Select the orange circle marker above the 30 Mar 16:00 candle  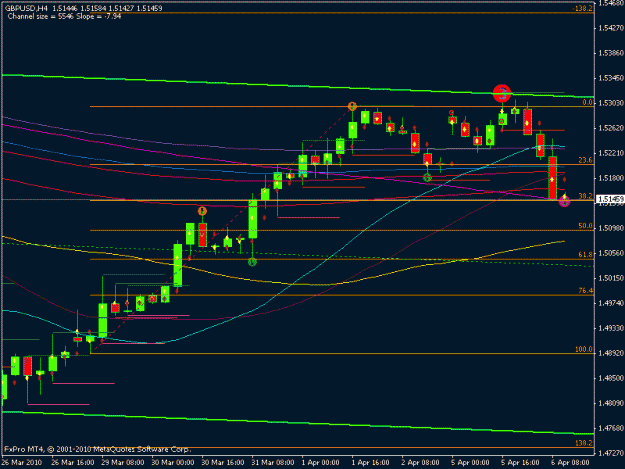tap(202, 211)
